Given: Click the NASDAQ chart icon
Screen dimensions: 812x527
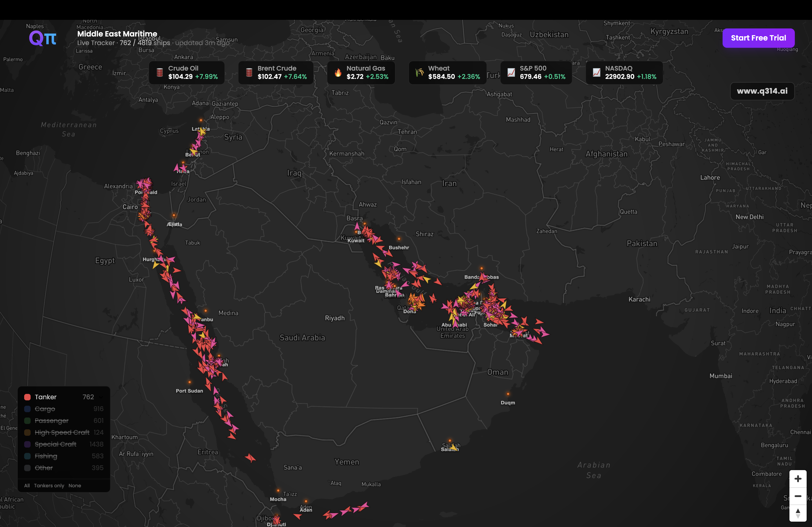Looking at the screenshot, I should (596, 72).
